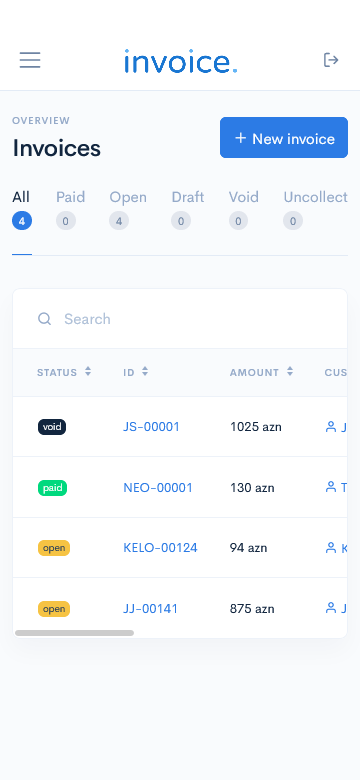Switch to the Paid tab
Screen dimensions: 360x780
tap(70, 209)
